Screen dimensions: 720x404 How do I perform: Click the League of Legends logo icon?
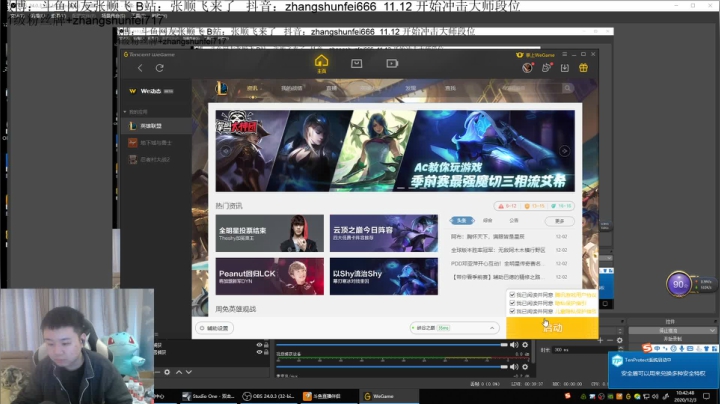[x=221, y=88]
